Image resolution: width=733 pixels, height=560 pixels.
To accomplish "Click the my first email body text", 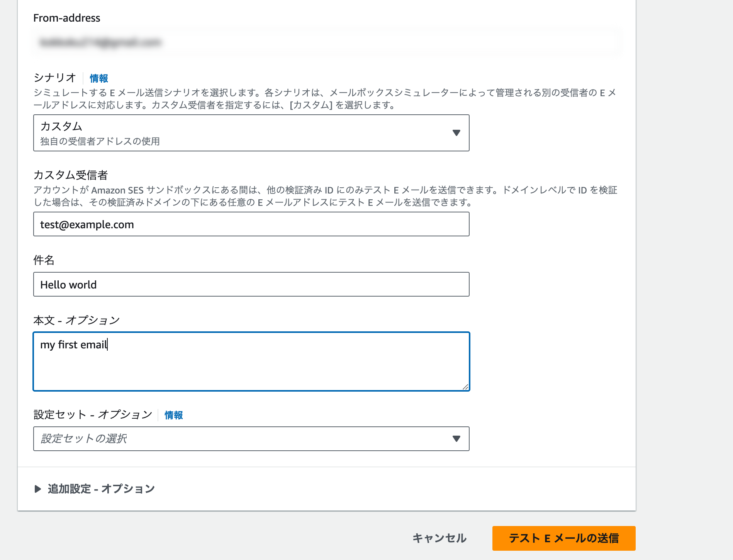I will click(x=74, y=345).
